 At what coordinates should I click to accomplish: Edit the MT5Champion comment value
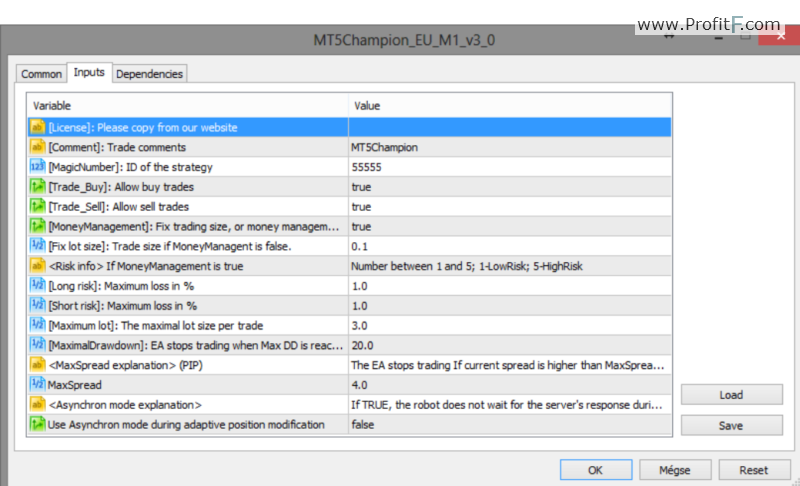click(510, 147)
